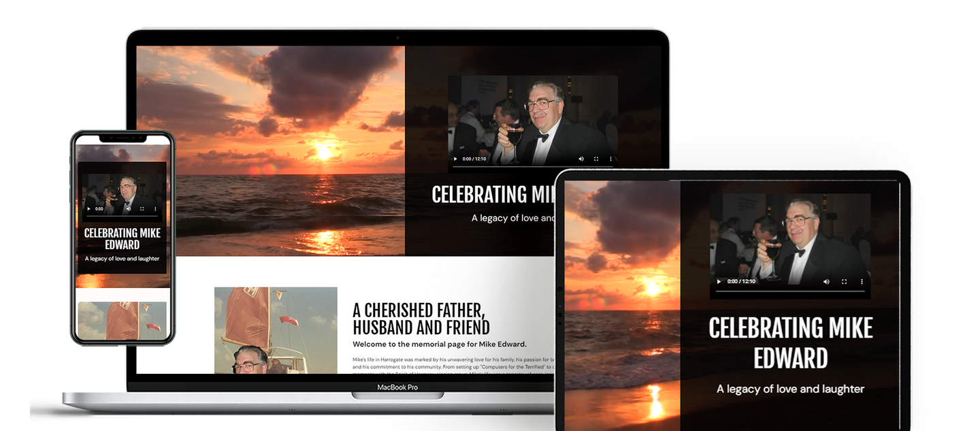Open the three-dot menu on the tablet video
The width and height of the screenshot is (980, 431).
862,281
